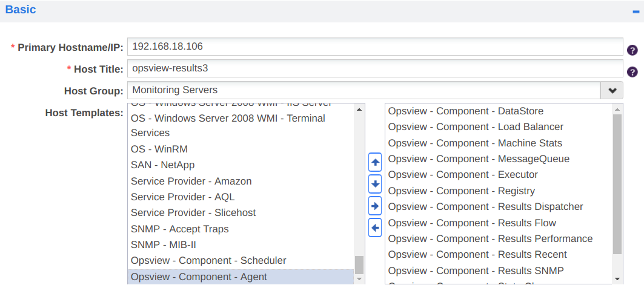
Task: Click the Primary Hostname/IP input field
Action: point(375,47)
